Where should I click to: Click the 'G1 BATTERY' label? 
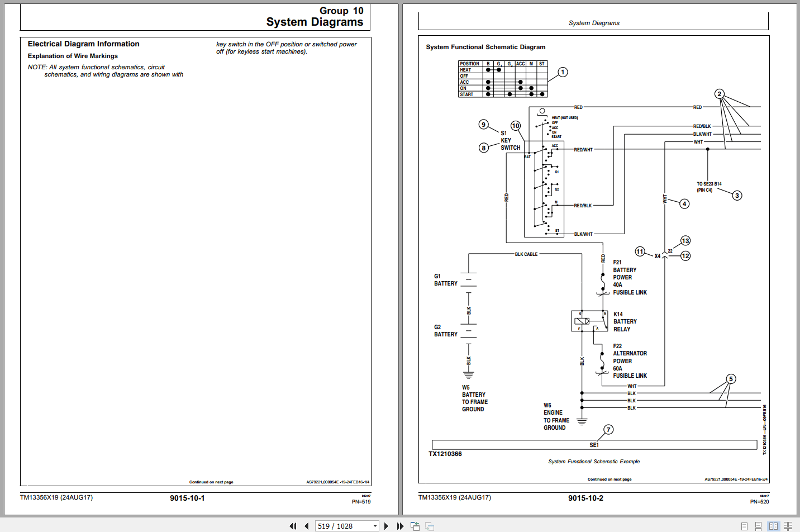coord(446,280)
